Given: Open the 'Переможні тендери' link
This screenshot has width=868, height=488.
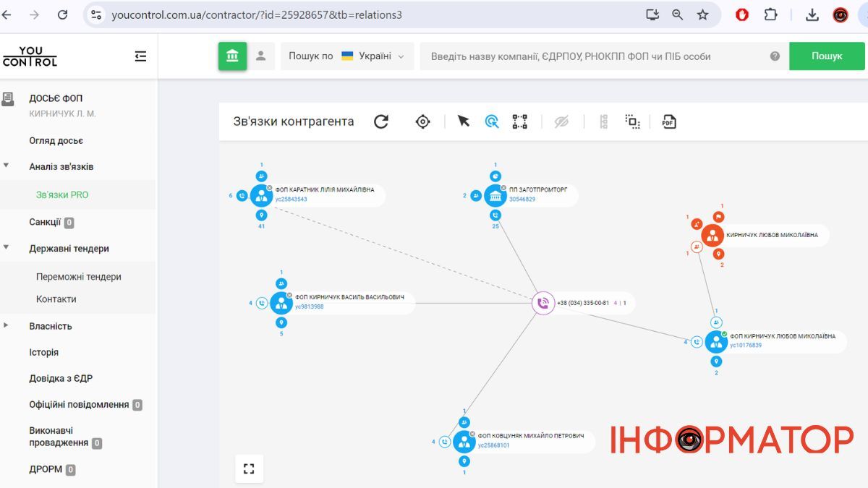Looking at the screenshot, I should [78, 276].
